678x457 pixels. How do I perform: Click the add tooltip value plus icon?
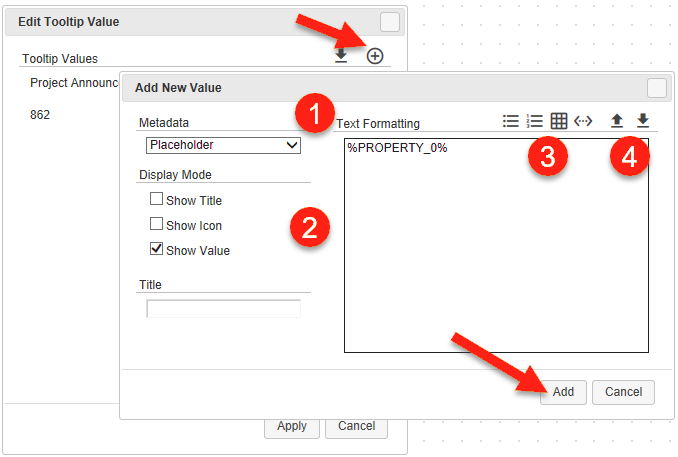click(375, 57)
